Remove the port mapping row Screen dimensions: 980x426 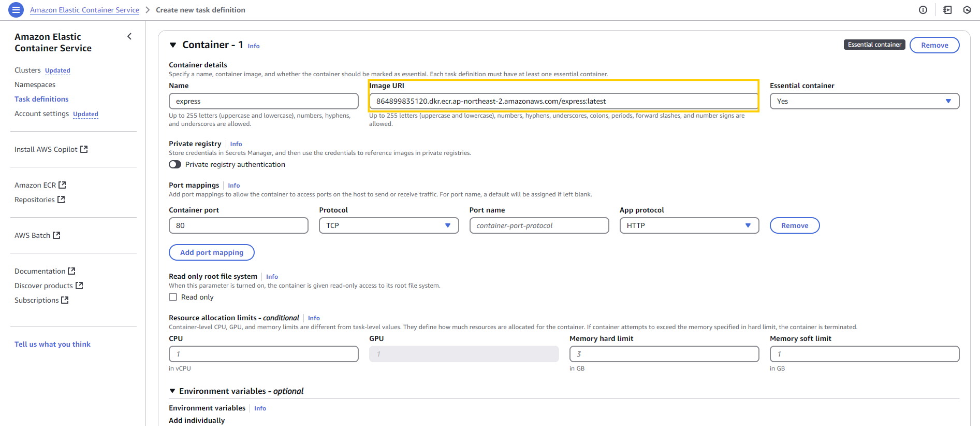pos(795,225)
